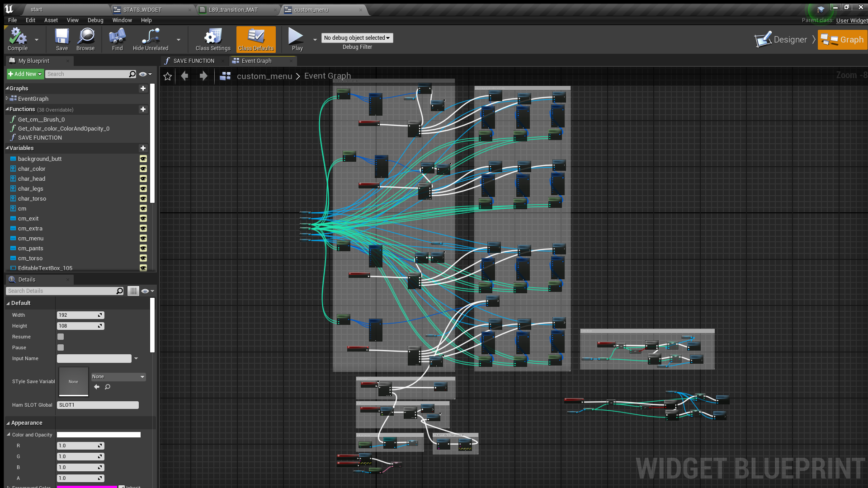Image resolution: width=868 pixels, height=488 pixels.
Task: Switch to Designer mode
Action: pos(781,40)
